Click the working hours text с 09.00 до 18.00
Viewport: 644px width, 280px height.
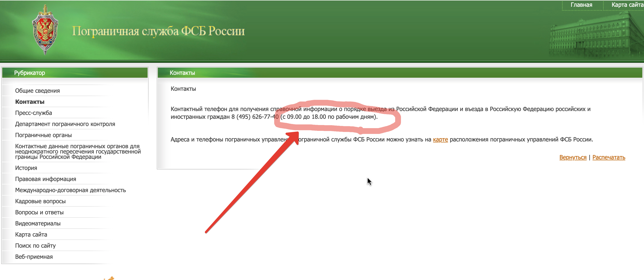[304, 117]
